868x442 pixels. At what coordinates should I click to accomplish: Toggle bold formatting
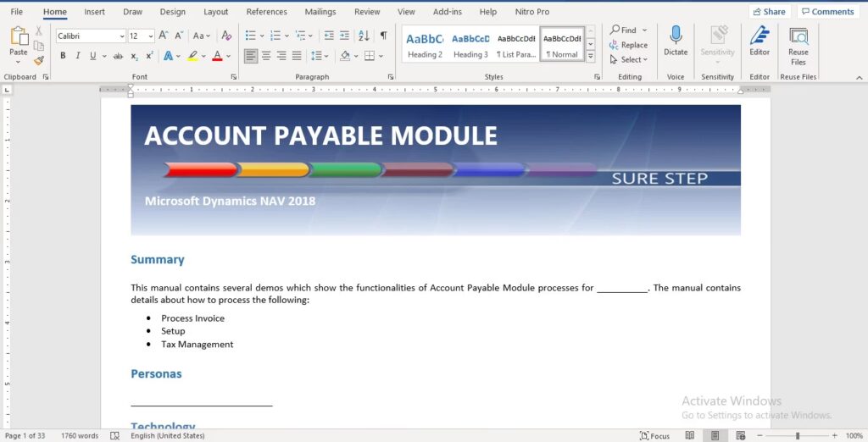coord(63,56)
